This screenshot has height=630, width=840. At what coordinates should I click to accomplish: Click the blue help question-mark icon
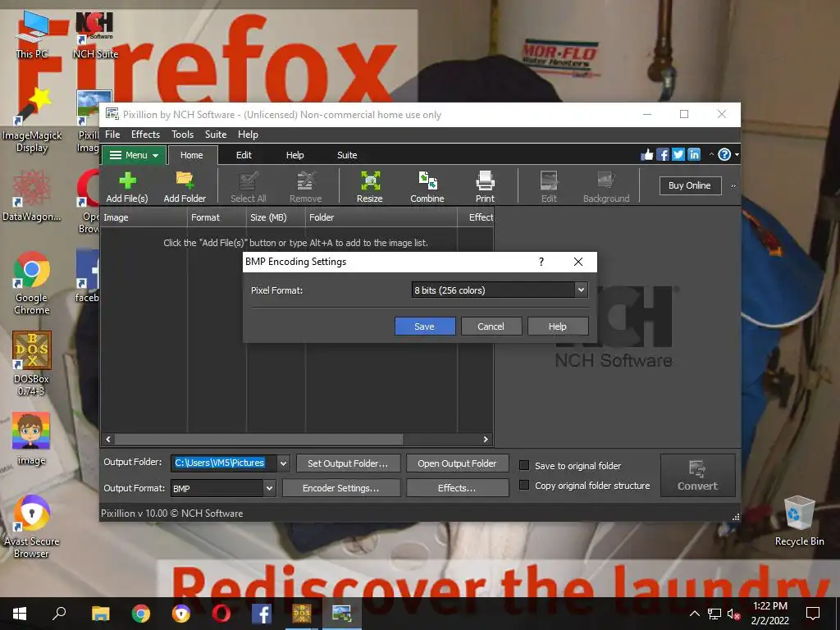[x=724, y=155]
